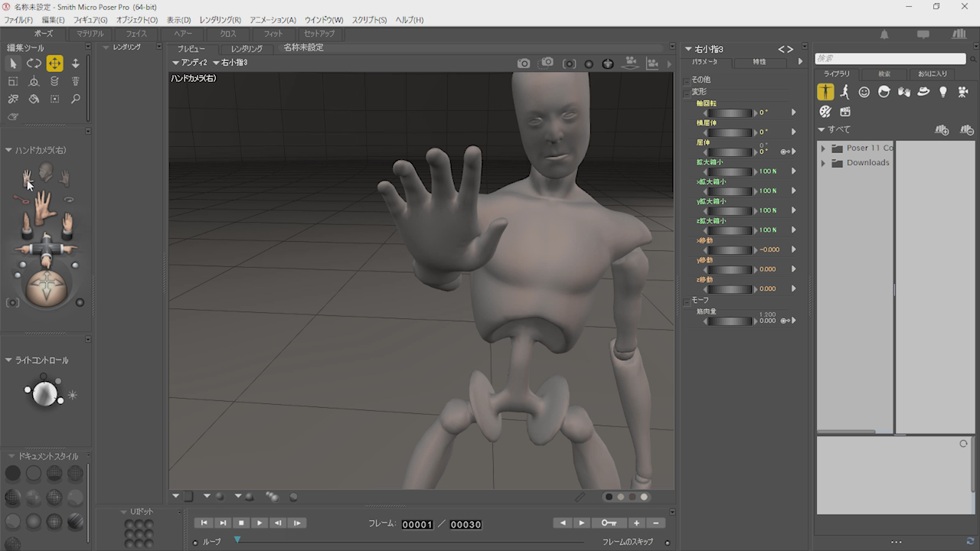Open the Poses category in library
980x551 pixels.
click(x=844, y=92)
